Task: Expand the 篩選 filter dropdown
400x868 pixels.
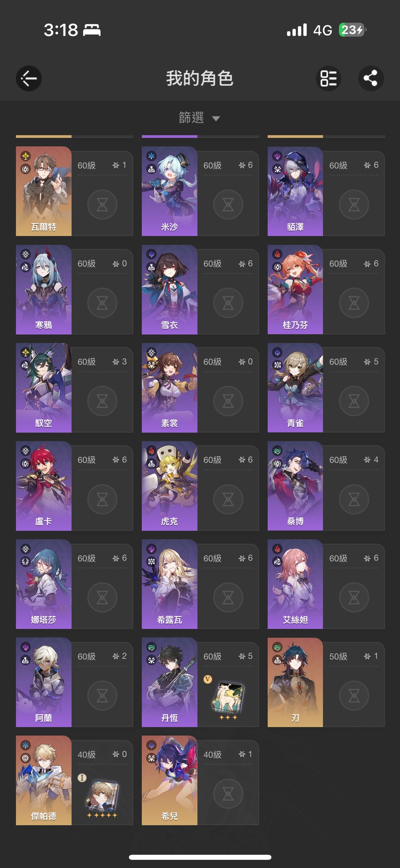Action: pyautogui.click(x=199, y=117)
